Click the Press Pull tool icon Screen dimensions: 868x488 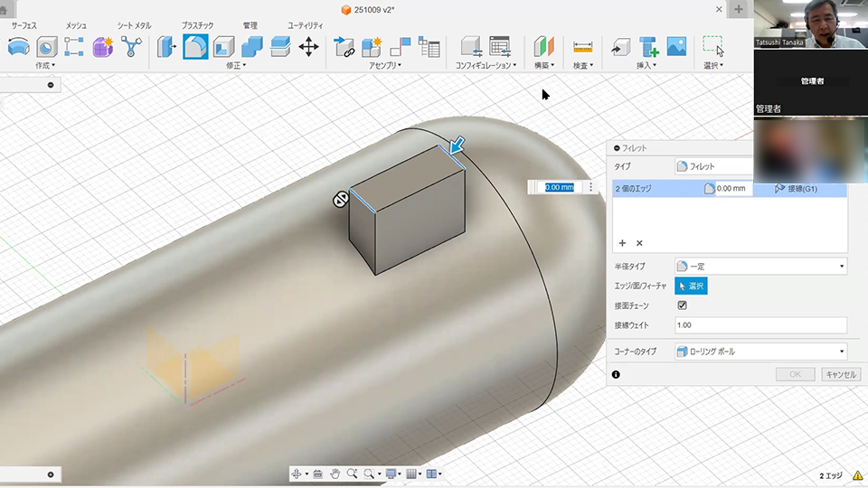click(x=166, y=47)
